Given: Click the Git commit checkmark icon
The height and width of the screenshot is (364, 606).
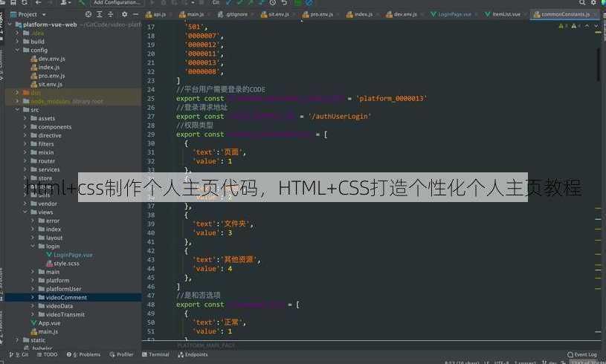Looking at the screenshot, I should [240, 2].
